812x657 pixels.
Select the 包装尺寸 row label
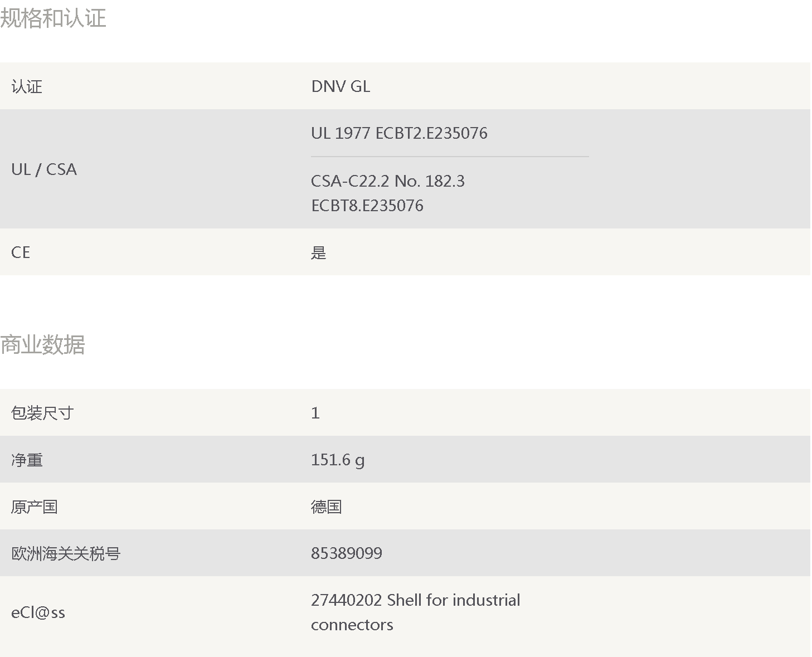pos(42,413)
